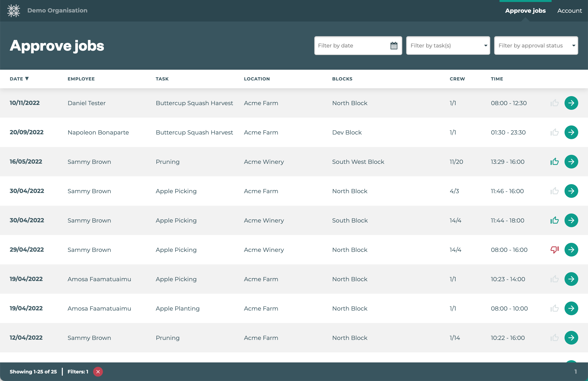
Task: Toggle approval thumbs-up for Daniel Tester's job
Action: pos(555,103)
